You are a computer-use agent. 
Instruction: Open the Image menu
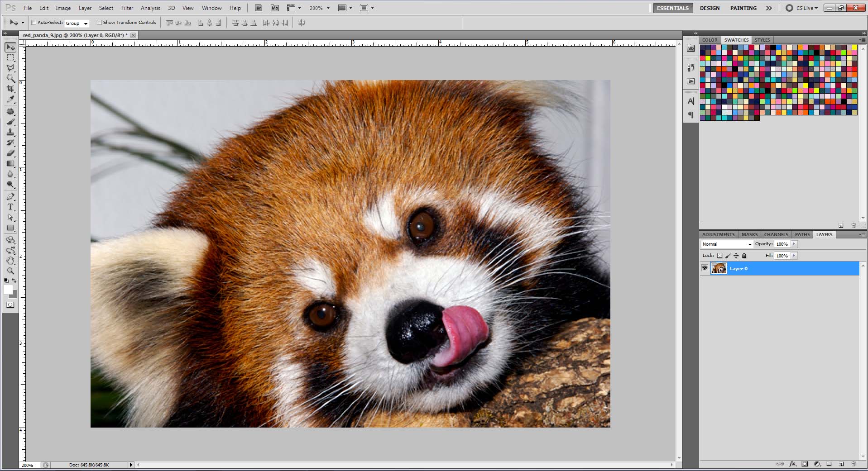pos(63,8)
